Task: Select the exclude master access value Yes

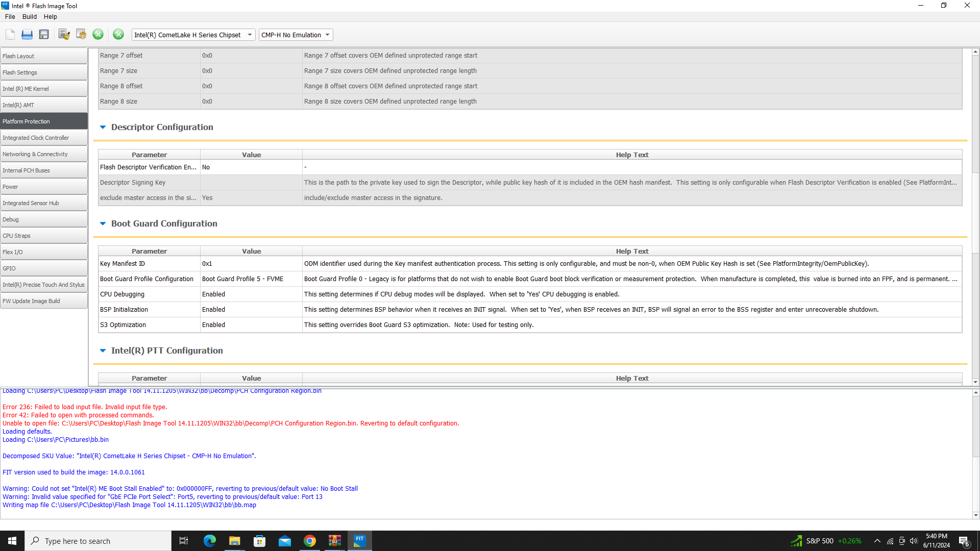Action: click(251, 198)
